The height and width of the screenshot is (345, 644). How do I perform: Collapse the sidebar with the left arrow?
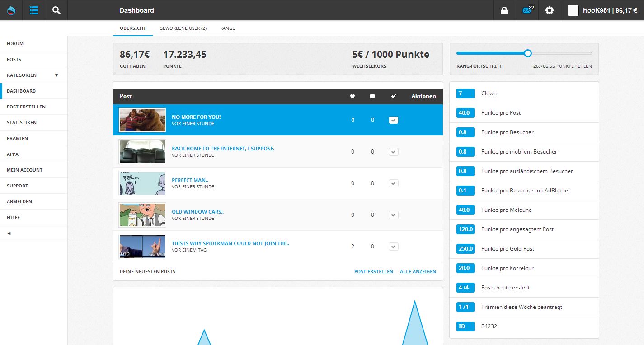click(9, 233)
